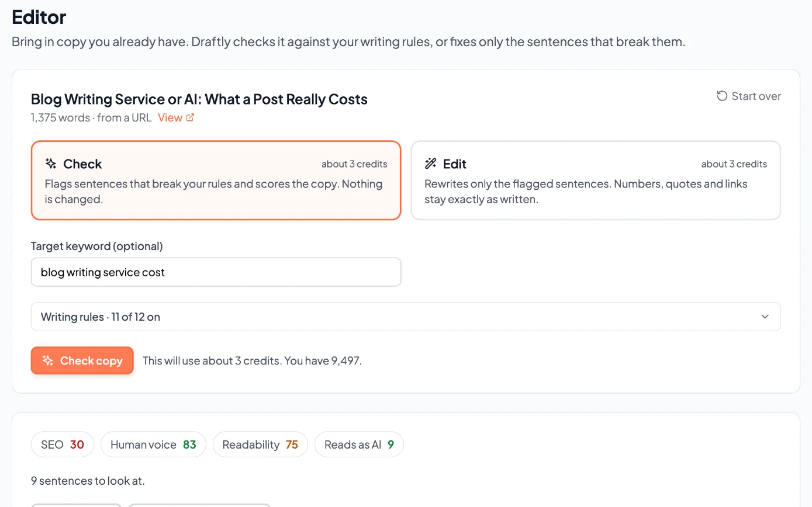Click the '9 sentences to look at.' text
Viewport: 812px width, 507px height.
tap(88, 481)
